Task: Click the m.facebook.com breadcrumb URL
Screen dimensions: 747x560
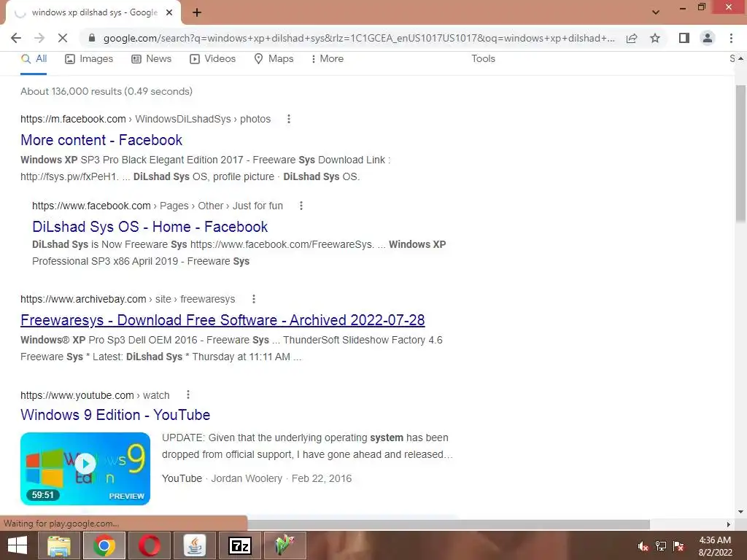Action: (x=145, y=119)
